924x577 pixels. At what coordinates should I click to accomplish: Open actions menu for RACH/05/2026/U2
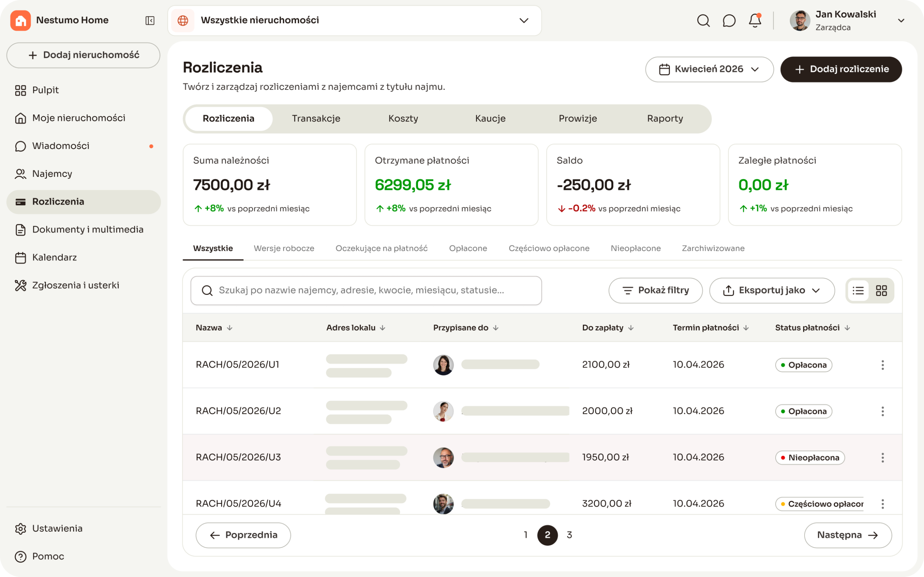click(x=882, y=411)
